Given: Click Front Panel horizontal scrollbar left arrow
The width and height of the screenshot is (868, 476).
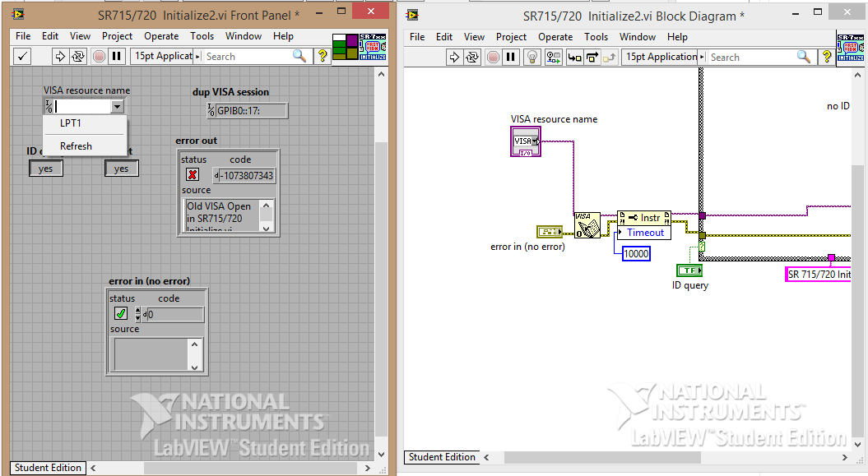Looking at the screenshot, I should click(93, 468).
